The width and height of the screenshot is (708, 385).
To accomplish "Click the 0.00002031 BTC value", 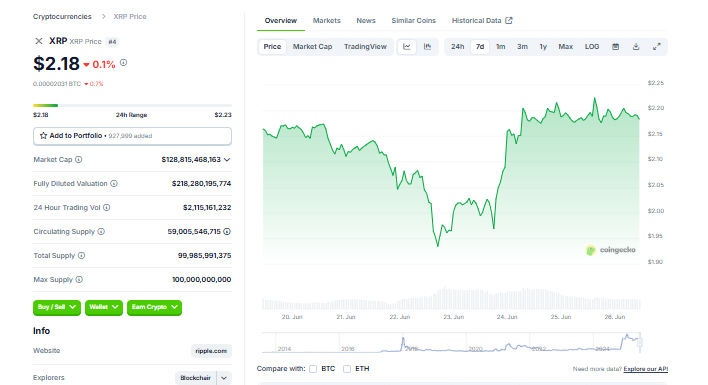I will (57, 83).
